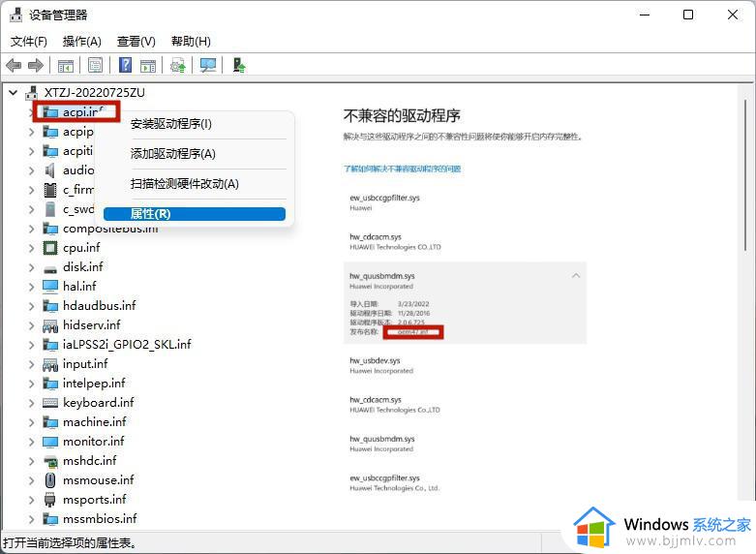Click the c_firmware chip icon
The height and width of the screenshot is (554, 756).
click(x=50, y=190)
